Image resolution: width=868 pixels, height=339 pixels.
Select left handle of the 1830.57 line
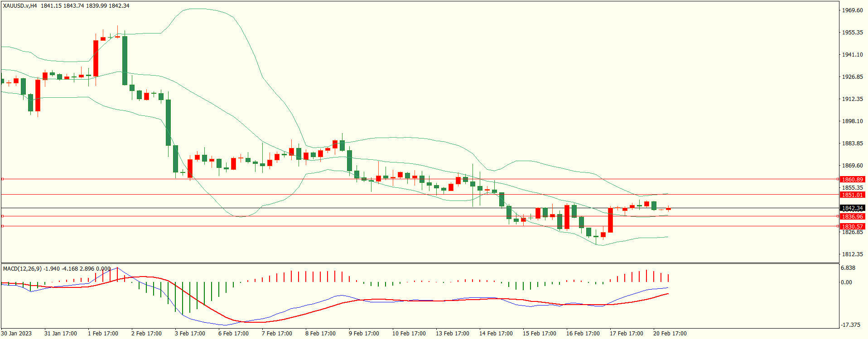click(2, 226)
